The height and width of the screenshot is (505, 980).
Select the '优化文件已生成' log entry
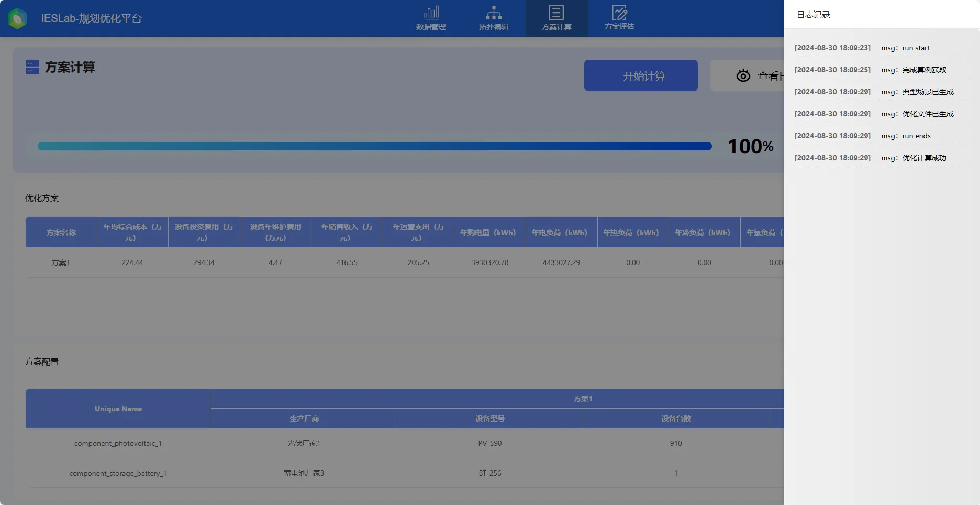[882, 114]
